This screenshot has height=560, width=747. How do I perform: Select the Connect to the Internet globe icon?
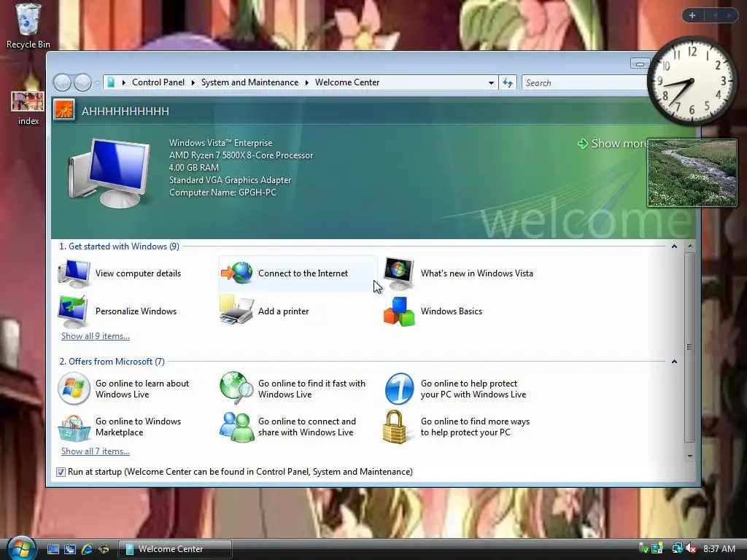237,273
